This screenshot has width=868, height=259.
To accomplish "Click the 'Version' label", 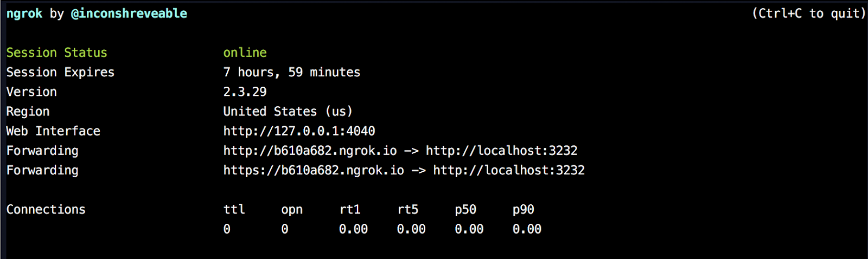I will point(31,92).
